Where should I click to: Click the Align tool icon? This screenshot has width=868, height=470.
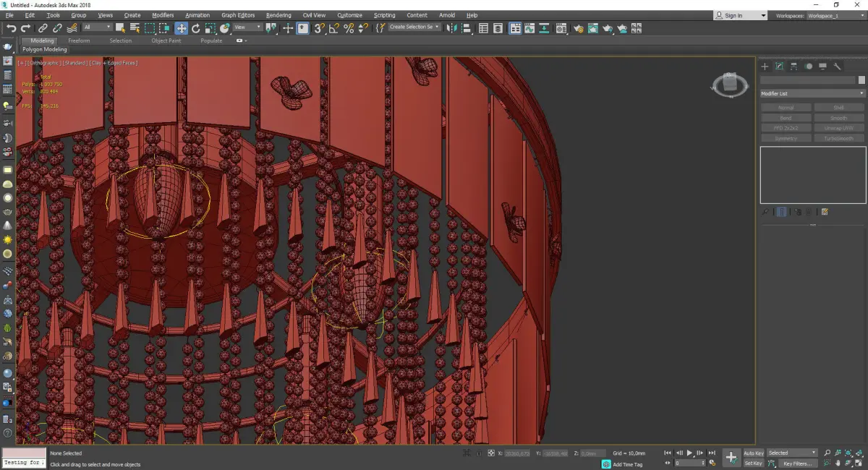(x=467, y=28)
